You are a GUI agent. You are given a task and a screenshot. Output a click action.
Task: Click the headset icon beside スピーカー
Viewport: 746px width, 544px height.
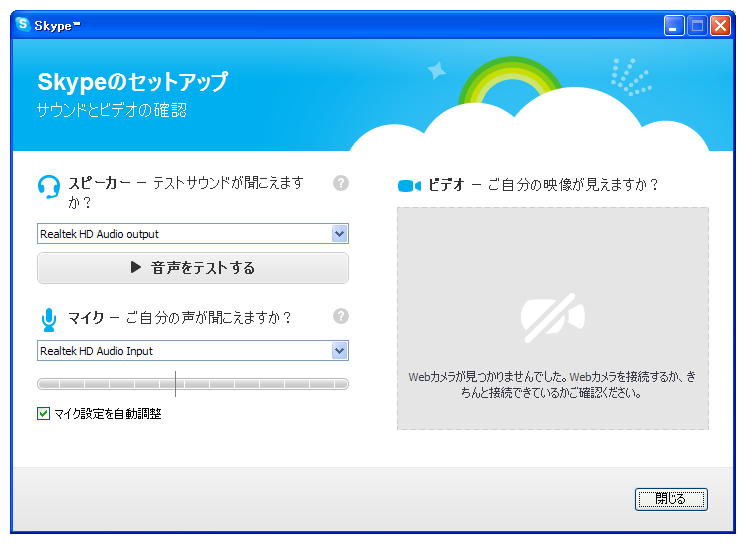pyautogui.click(x=48, y=187)
